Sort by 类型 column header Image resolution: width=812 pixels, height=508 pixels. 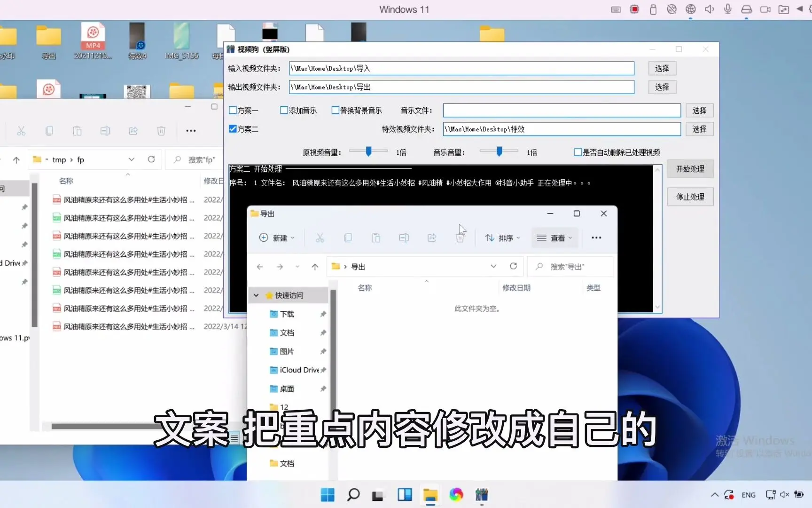(593, 288)
